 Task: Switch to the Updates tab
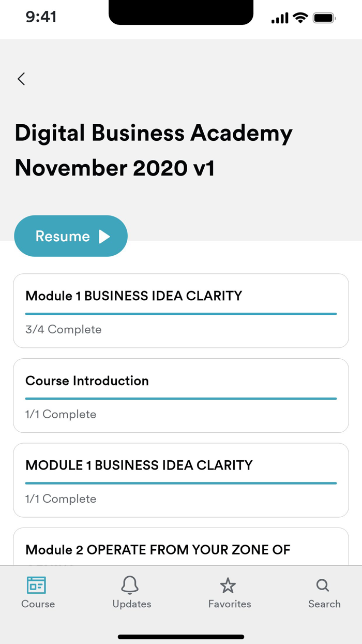[131, 593]
